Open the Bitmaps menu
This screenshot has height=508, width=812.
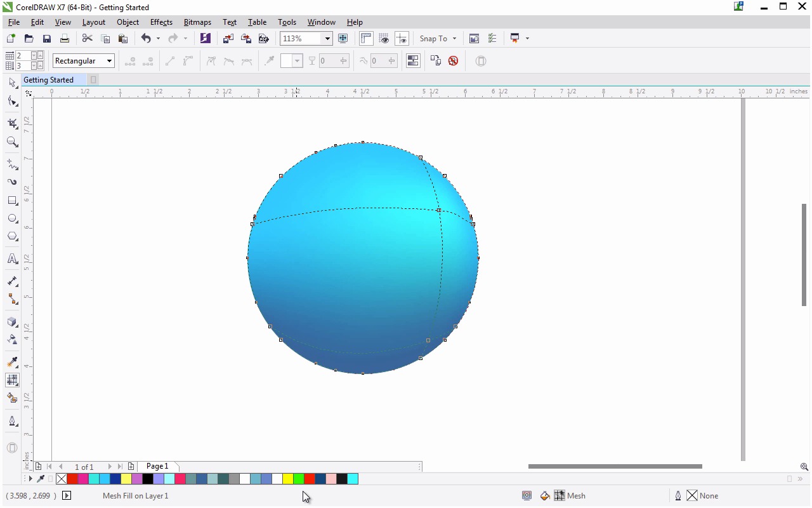[197, 22]
